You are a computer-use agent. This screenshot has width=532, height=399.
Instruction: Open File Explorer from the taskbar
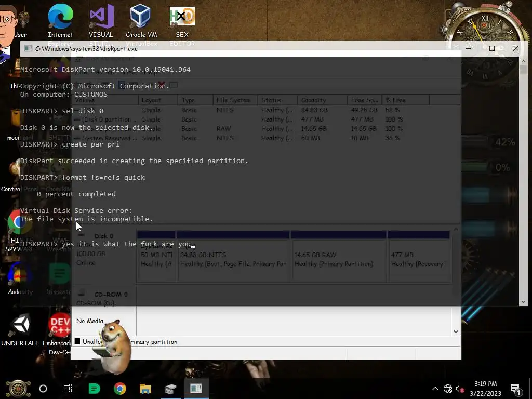145,389
